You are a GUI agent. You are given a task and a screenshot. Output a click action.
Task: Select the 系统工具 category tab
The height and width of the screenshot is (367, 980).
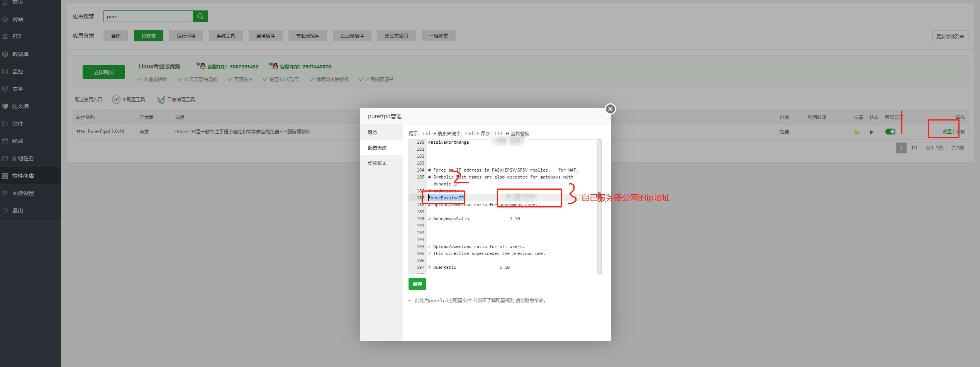(x=226, y=36)
